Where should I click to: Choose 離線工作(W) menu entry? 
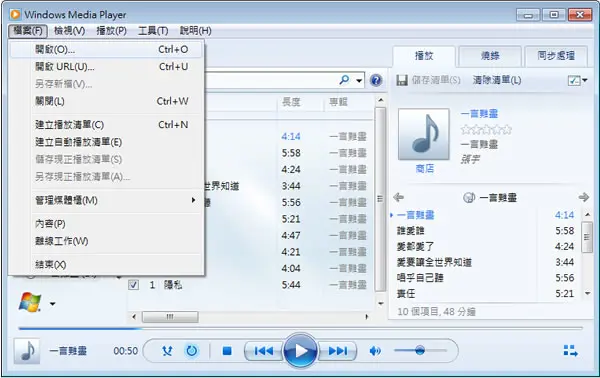tap(106, 241)
